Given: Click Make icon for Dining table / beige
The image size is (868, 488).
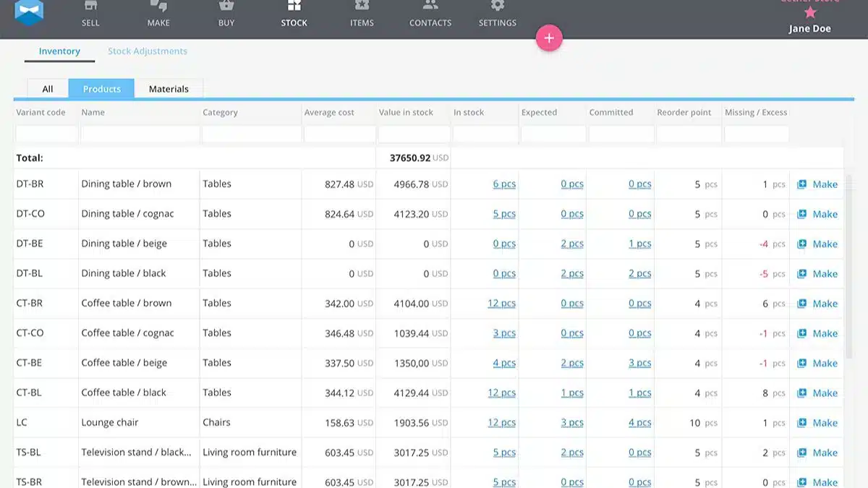Looking at the screenshot, I should coord(801,244).
